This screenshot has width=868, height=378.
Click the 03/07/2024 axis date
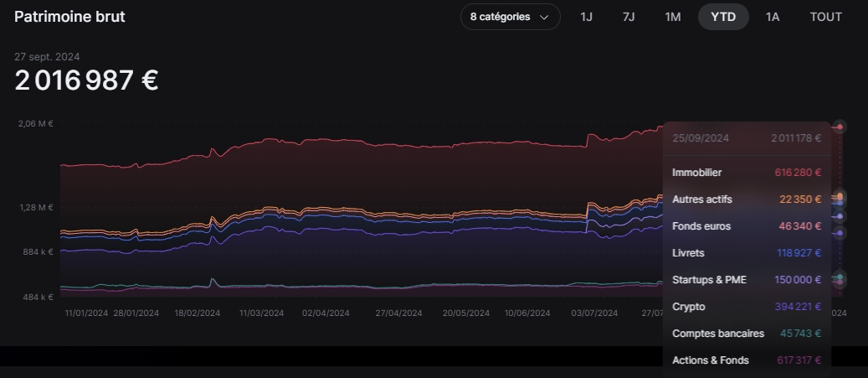[594, 313]
